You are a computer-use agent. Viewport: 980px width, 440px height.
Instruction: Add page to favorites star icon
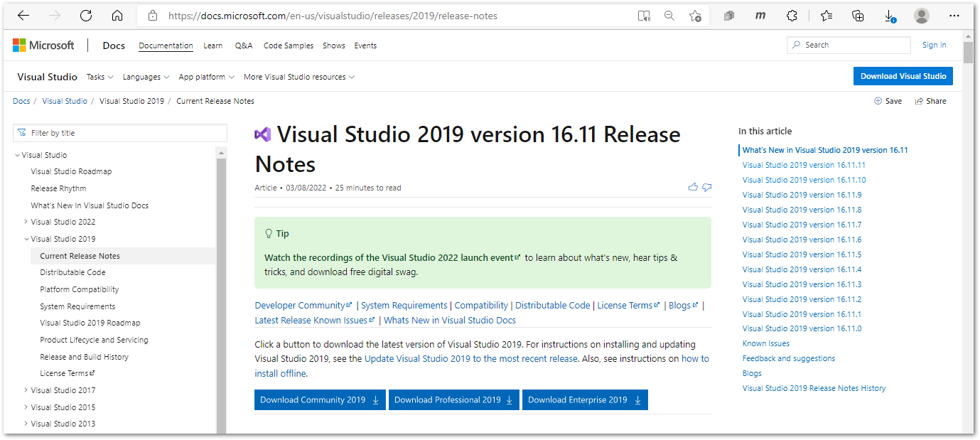coord(695,16)
